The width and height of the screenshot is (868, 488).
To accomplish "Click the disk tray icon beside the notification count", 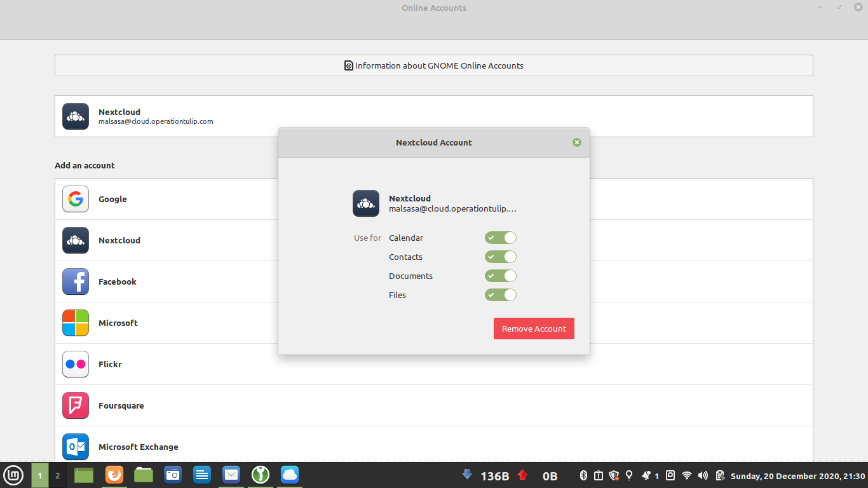I will [670, 475].
